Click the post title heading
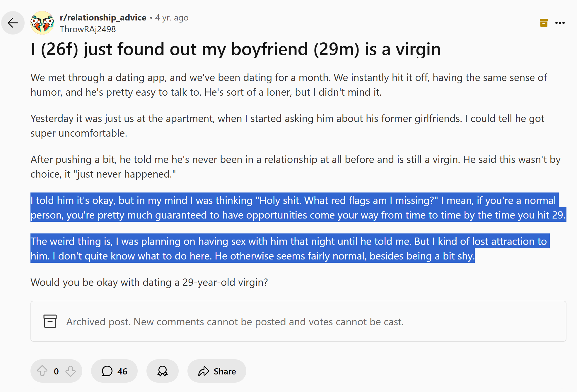The width and height of the screenshot is (577, 392). pyautogui.click(x=235, y=49)
